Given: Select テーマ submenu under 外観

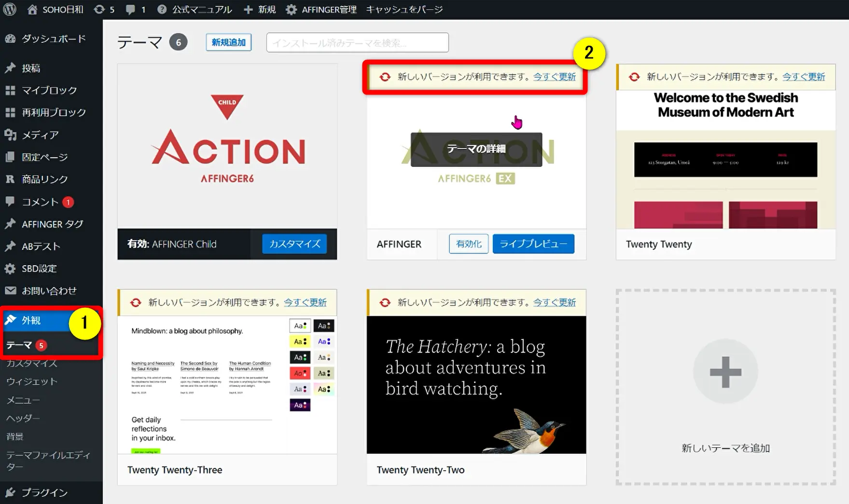Looking at the screenshot, I should click(x=19, y=345).
